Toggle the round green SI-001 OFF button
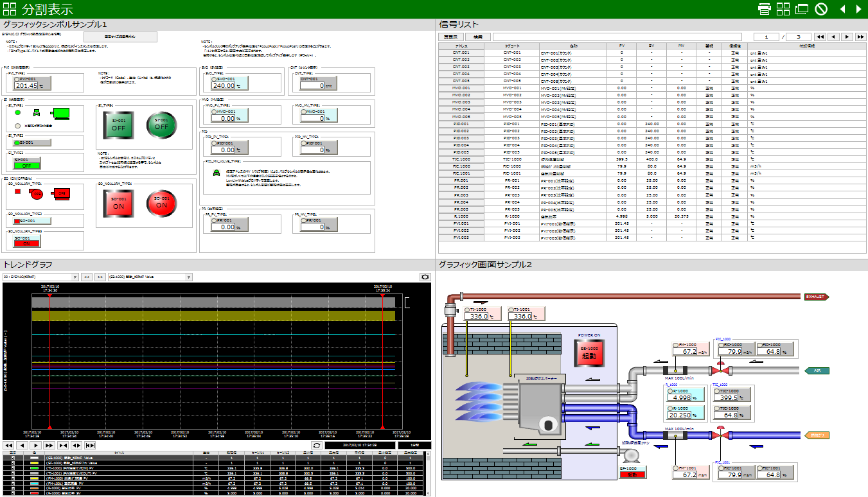This screenshot has height=497, width=868. tap(161, 124)
